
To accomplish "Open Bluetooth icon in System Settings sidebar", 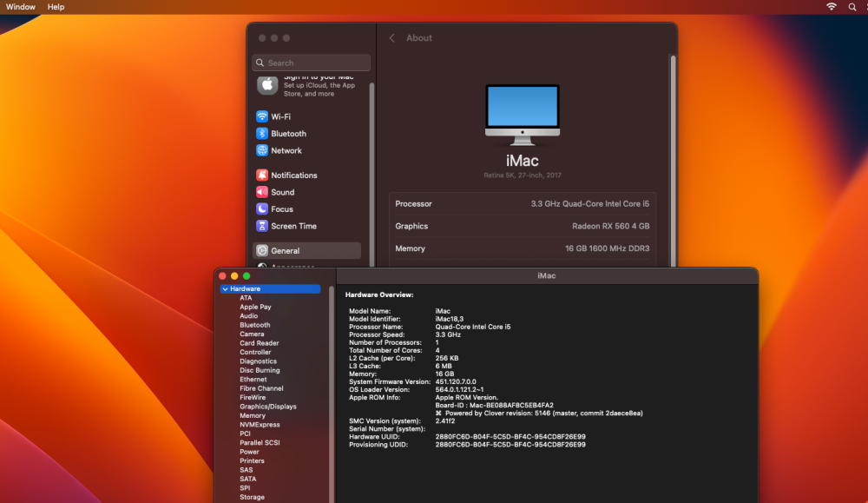I will [262, 134].
